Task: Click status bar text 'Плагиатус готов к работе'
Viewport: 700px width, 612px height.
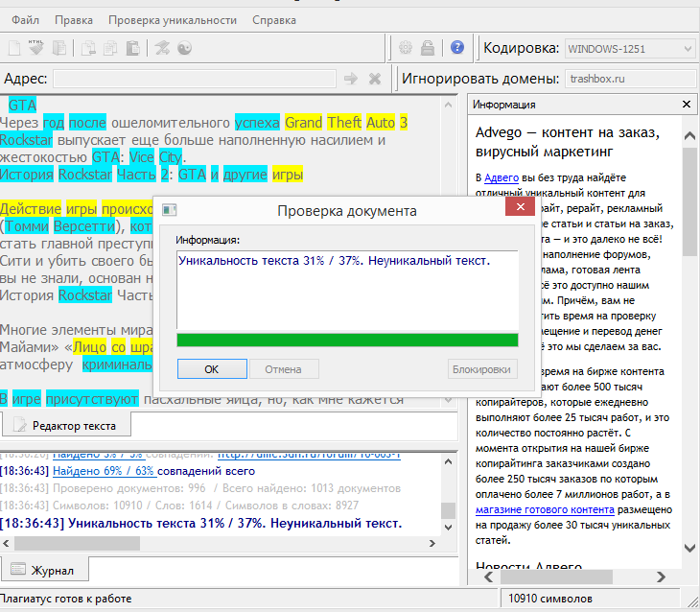Action: 66,599
